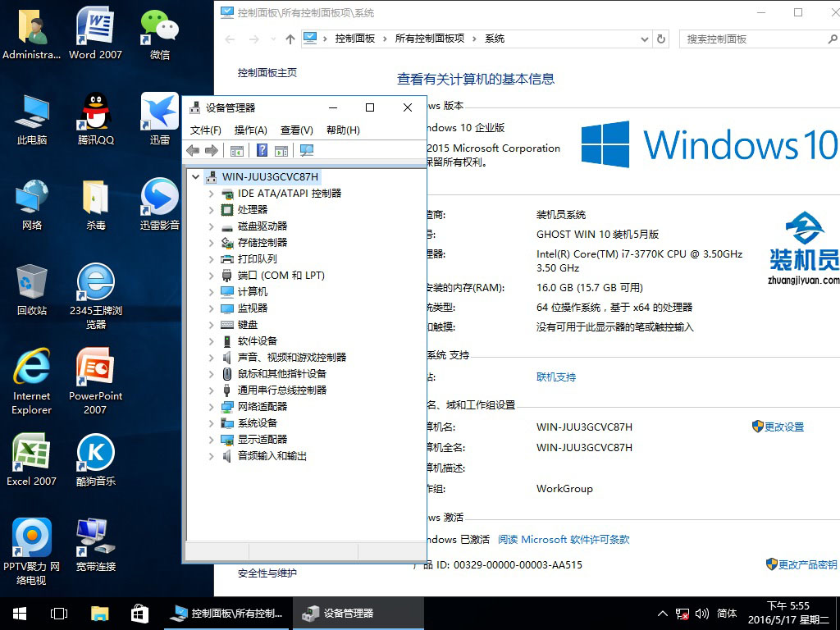840x630 pixels.
Task: Collapse the WIN-JUU3GCVC87H root node
Action: coord(195,177)
